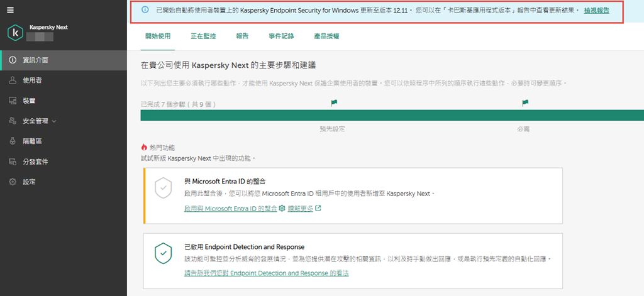Go to the 產品授權 tab
Image resolution: width=644 pixels, height=296 pixels.
tap(326, 36)
